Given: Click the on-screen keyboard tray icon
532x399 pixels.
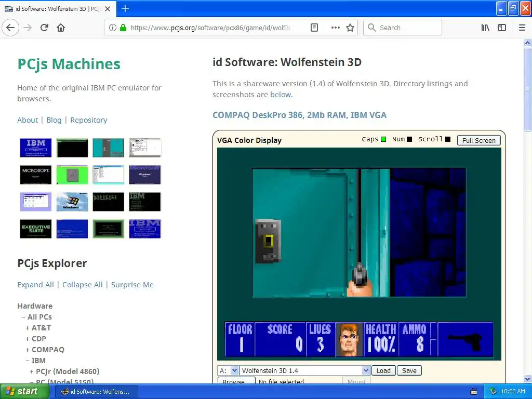Looking at the screenshot, I should tap(474, 392).
